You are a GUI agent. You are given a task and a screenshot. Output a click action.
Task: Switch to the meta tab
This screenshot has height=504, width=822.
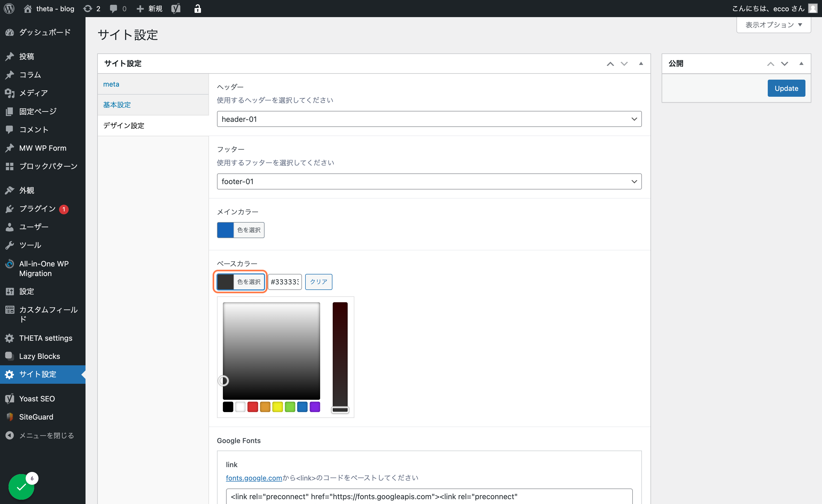point(153,84)
